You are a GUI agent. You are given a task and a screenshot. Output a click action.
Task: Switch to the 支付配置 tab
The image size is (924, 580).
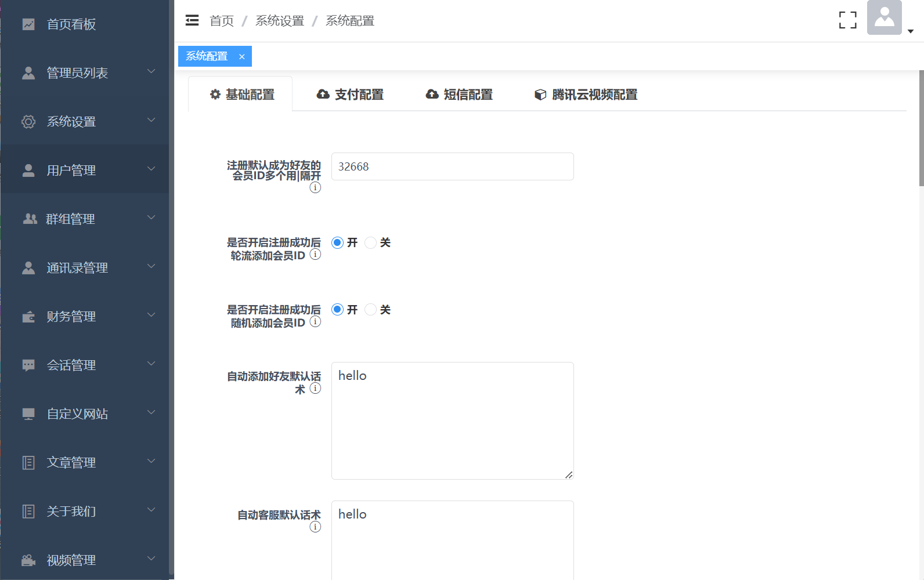(350, 95)
